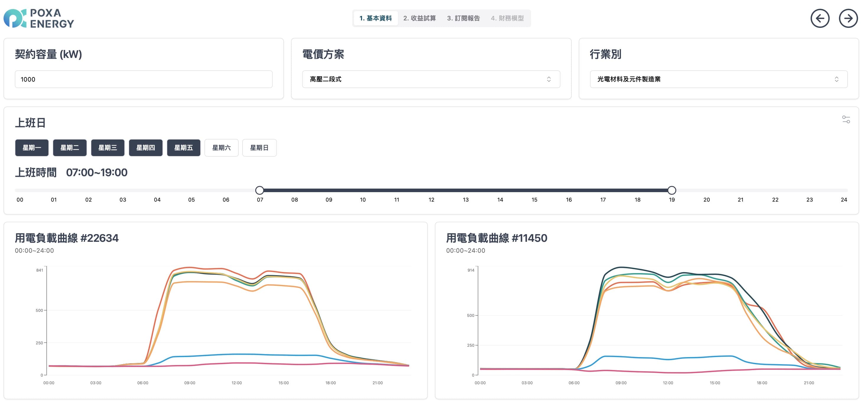
Task: Select the 基本資料 tab
Action: tap(376, 18)
